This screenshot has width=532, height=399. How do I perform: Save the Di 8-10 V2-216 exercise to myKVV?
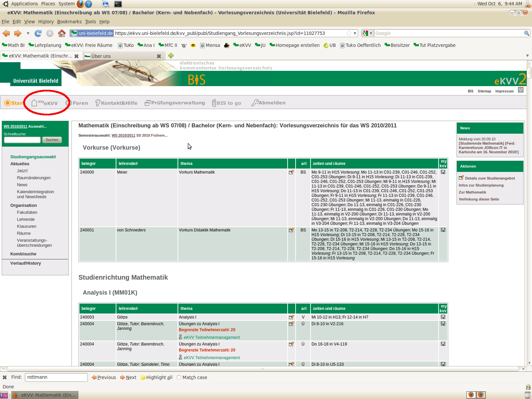(443, 324)
